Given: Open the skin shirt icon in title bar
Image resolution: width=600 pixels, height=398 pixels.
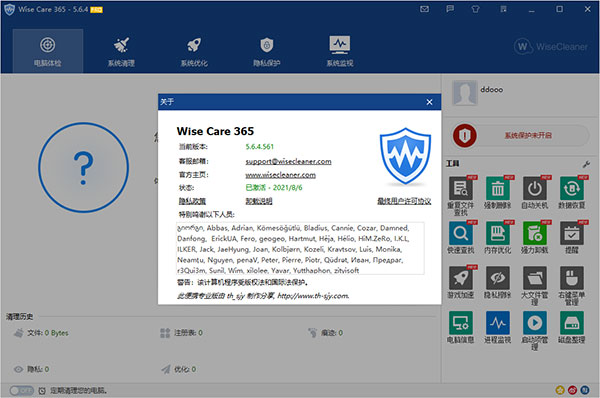Looking at the screenshot, I should [x=475, y=9].
